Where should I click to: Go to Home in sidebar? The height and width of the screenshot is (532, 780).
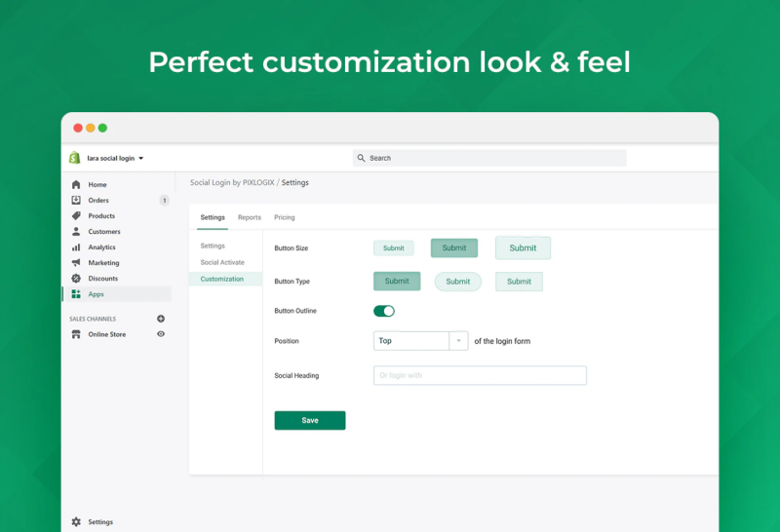tap(97, 184)
